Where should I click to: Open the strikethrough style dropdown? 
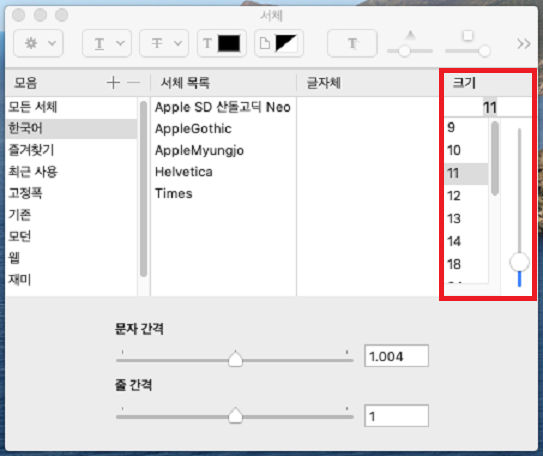[x=164, y=43]
